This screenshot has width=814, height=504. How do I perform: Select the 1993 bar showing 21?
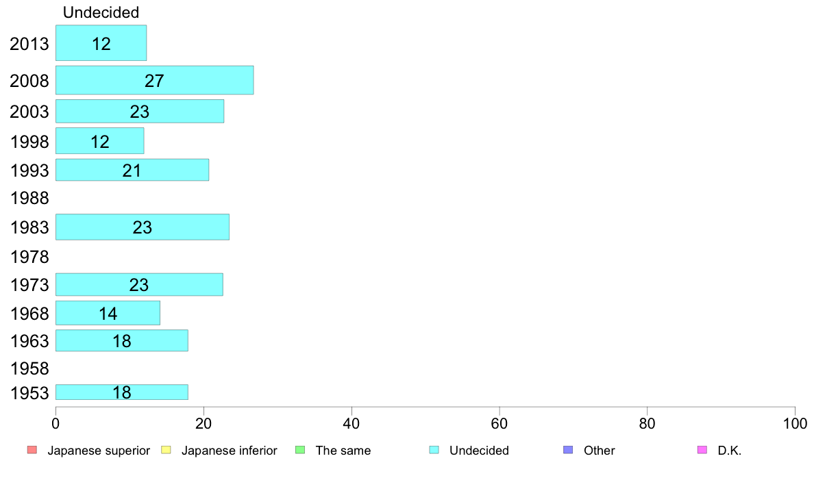[x=132, y=171]
